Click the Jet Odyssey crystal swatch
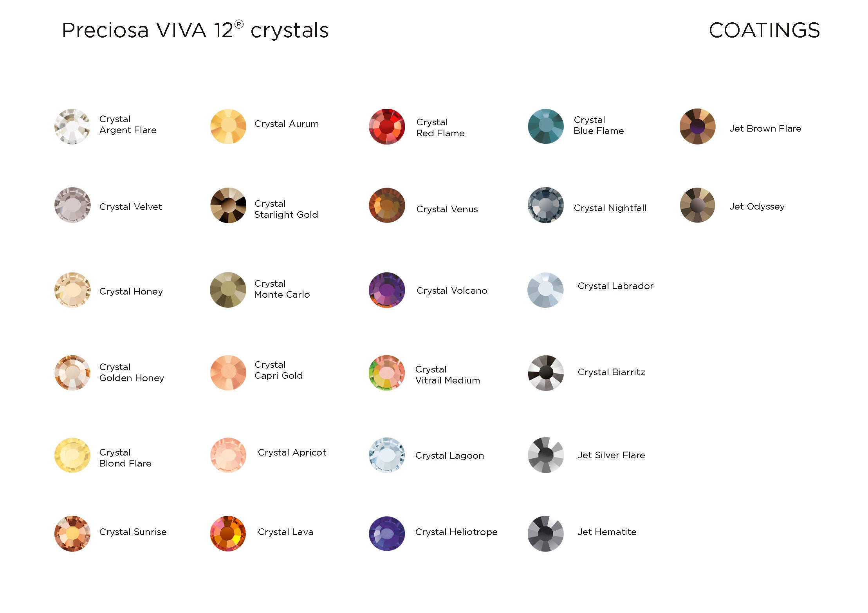This screenshot has width=868, height=613. [697, 205]
